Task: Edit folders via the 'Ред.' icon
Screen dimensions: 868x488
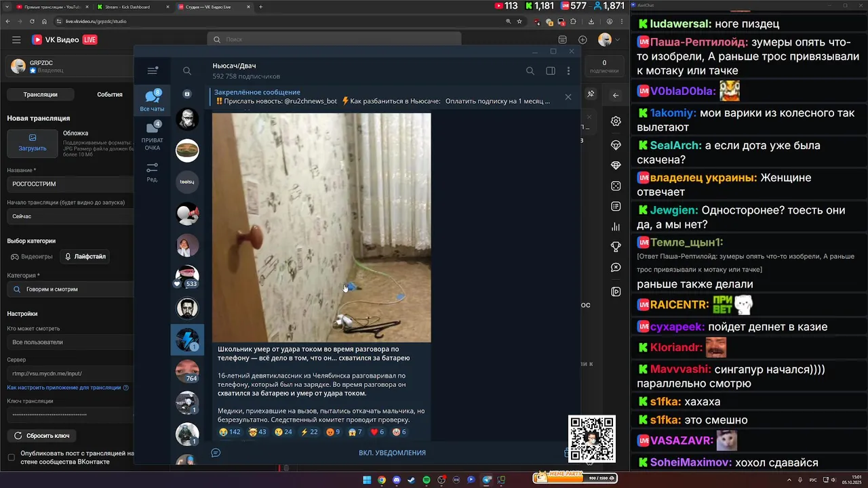Action: 152,172
